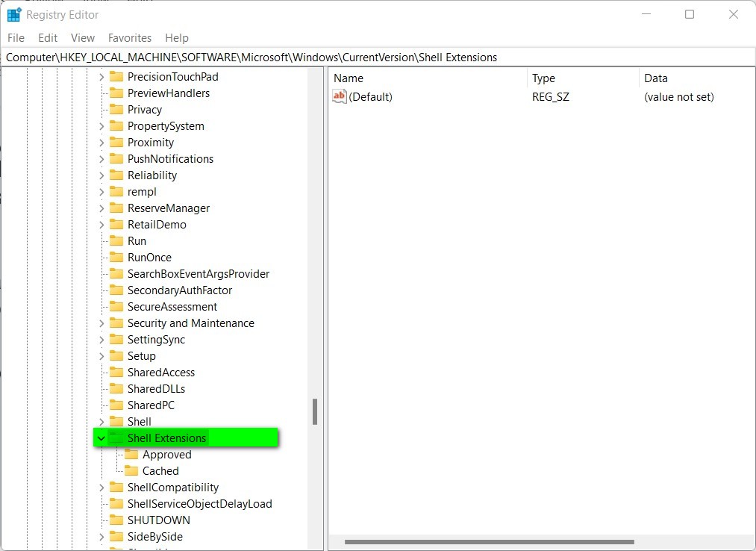756x551 pixels.
Task: Open the Favorites menu
Action: [x=130, y=37]
